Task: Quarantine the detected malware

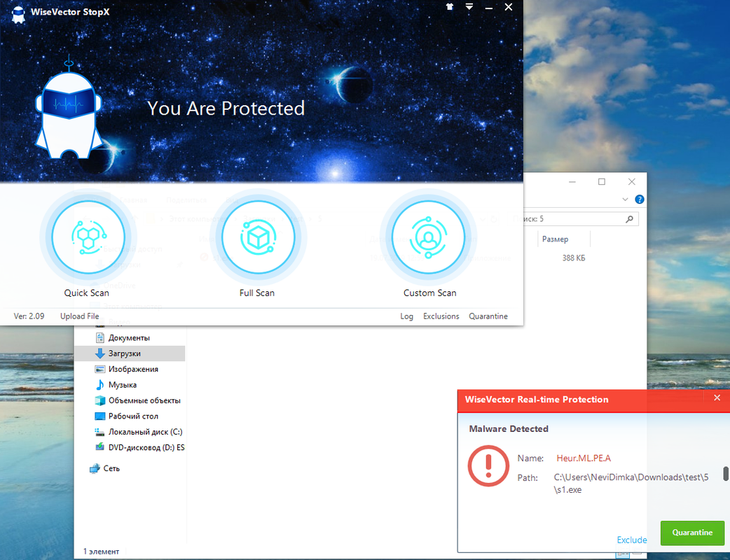Action: click(692, 533)
